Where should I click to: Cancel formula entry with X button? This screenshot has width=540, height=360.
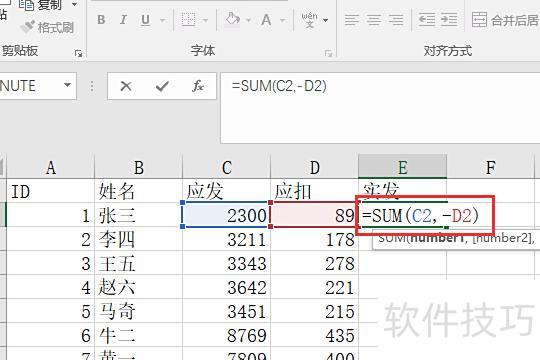coord(126,86)
